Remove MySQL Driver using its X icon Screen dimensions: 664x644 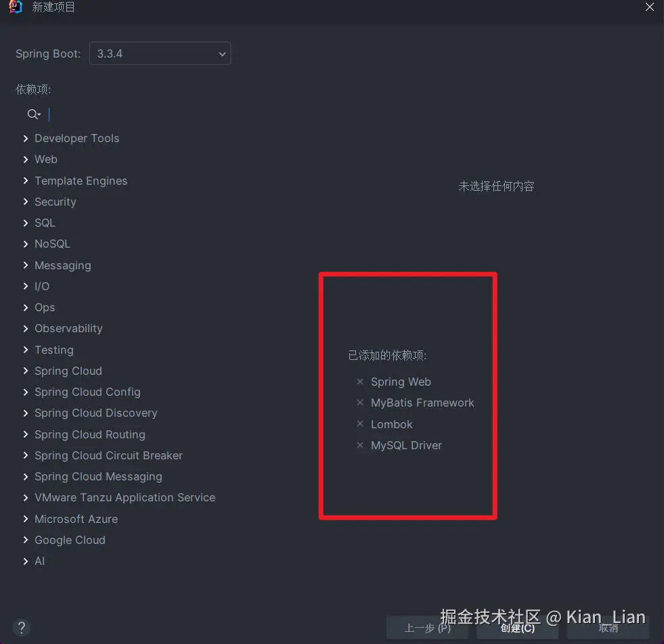pos(360,445)
